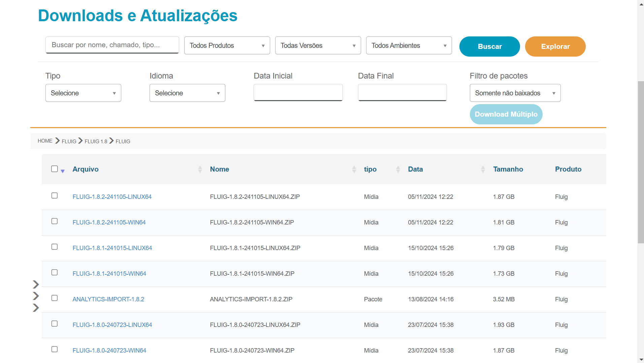Click the Data column header label
The image size is (644, 363).
click(x=415, y=169)
